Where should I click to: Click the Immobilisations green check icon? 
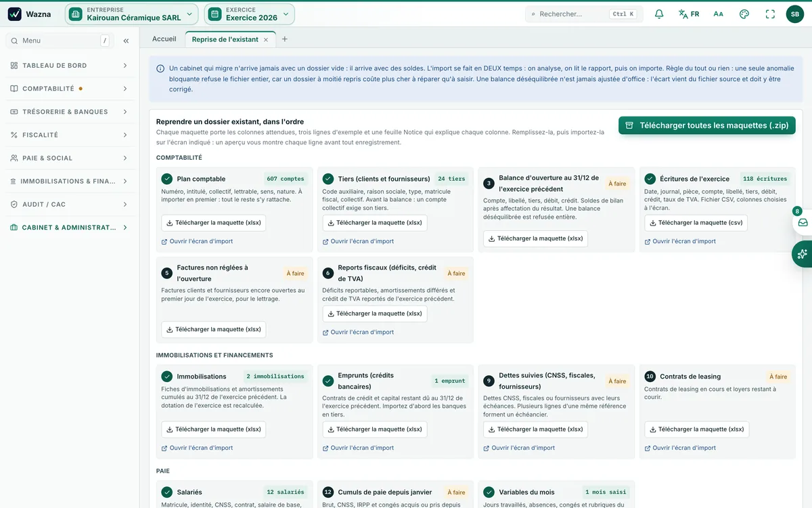pos(166,376)
